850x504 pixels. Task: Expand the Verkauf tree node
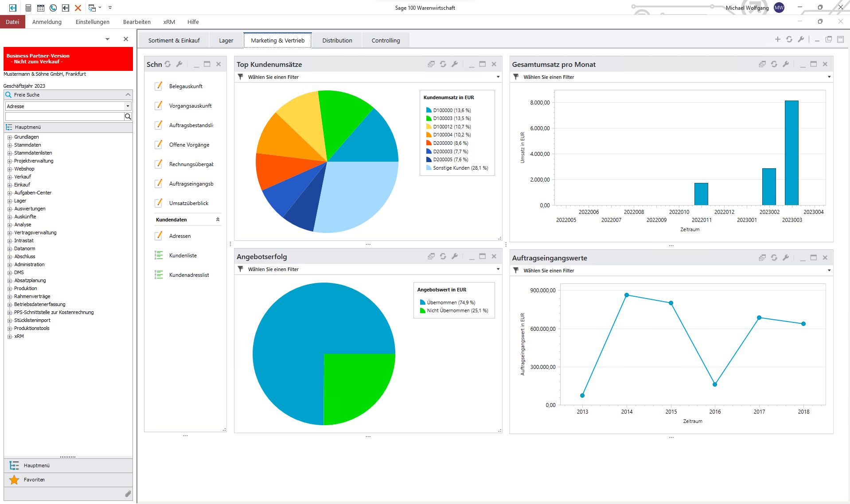tap(10, 177)
